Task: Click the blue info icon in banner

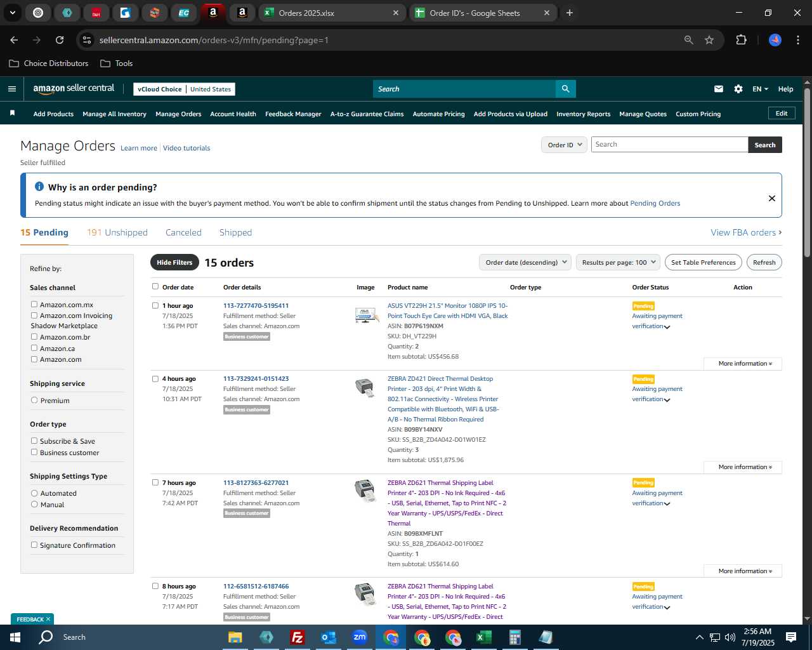Action: pos(39,187)
